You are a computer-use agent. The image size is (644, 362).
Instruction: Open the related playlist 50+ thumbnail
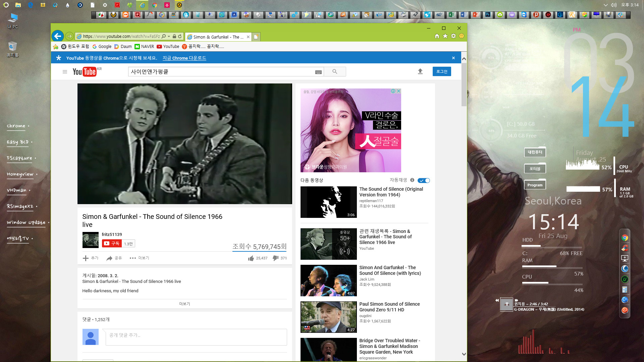(328, 244)
